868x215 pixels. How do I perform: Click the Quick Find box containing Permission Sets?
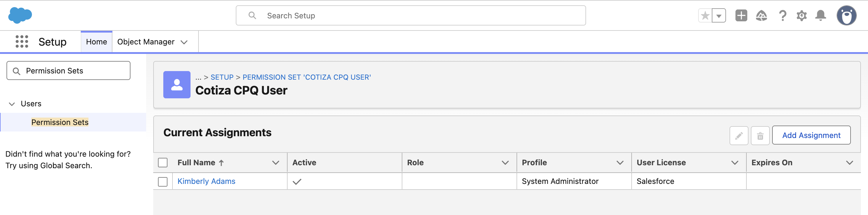click(68, 70)
